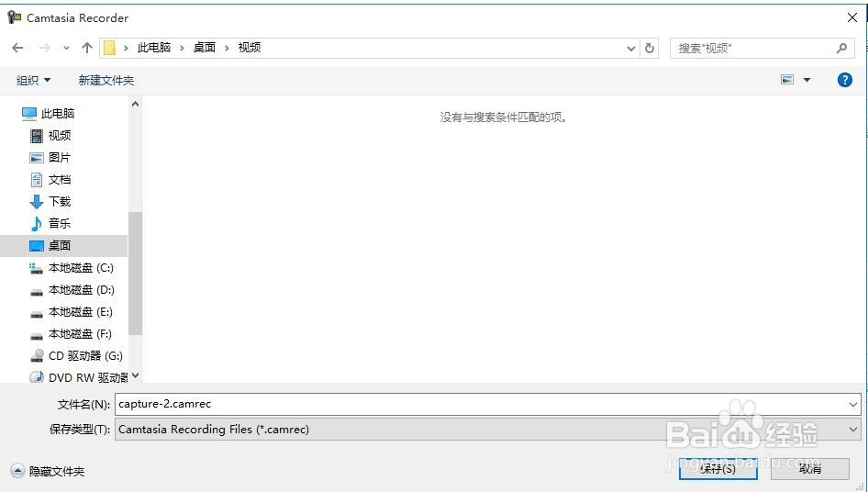Image resolution: width=868 pixels, height=492 pixels.
Task: Open the 文件名 history dropdown arrow
Action: [853, 405]
